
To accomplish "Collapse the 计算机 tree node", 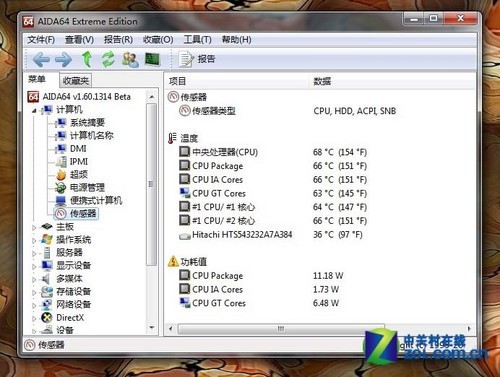I will [x=34, y=111].
